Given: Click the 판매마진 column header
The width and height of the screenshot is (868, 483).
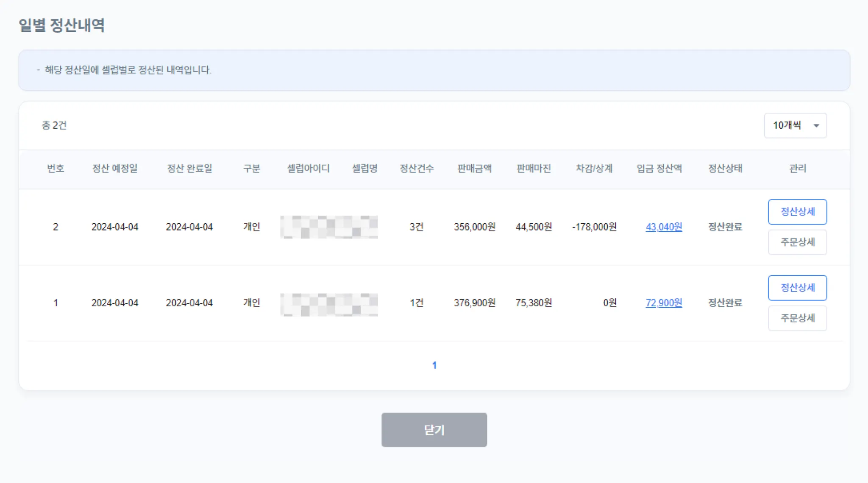Looking at the screenshot, I should [534, 169].
